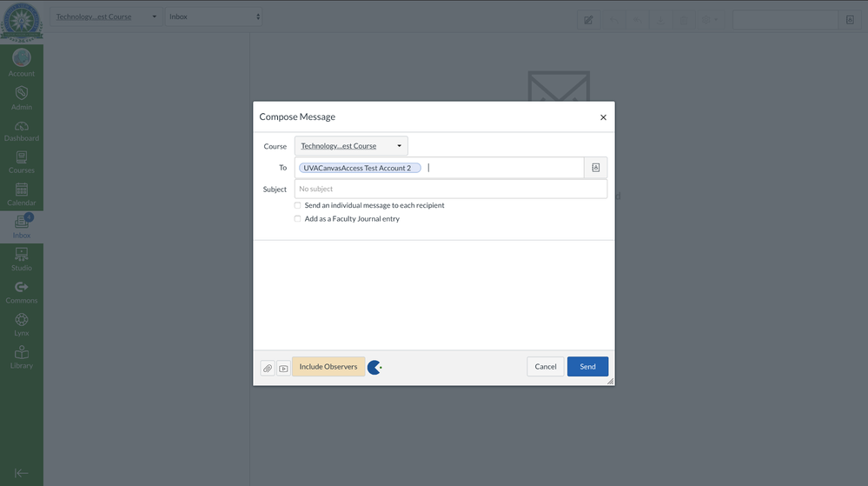Expand the Course dropdown in compose dialog

(351, 146)
